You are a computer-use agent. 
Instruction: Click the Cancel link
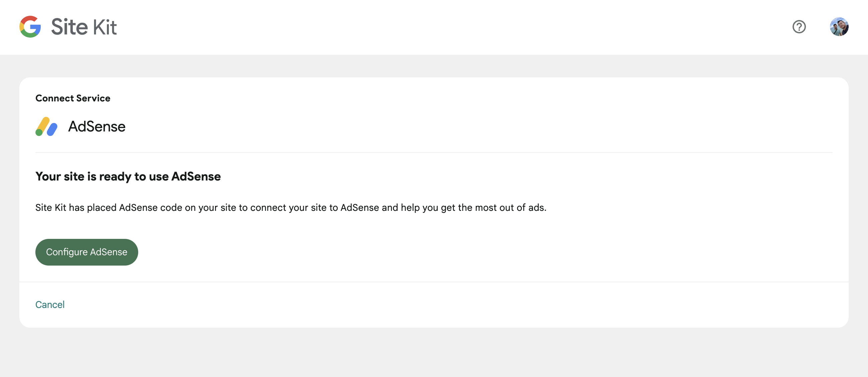pos(50,305)
